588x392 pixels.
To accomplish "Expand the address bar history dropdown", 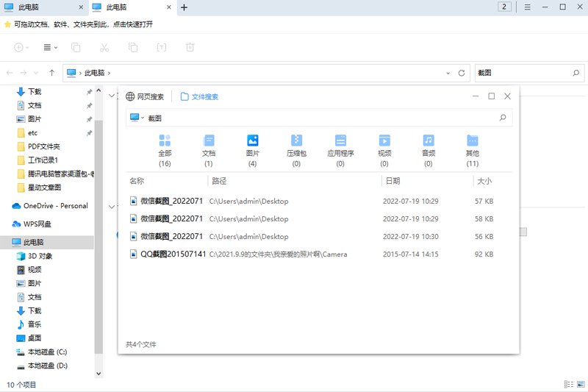I will tap(448, 73).
